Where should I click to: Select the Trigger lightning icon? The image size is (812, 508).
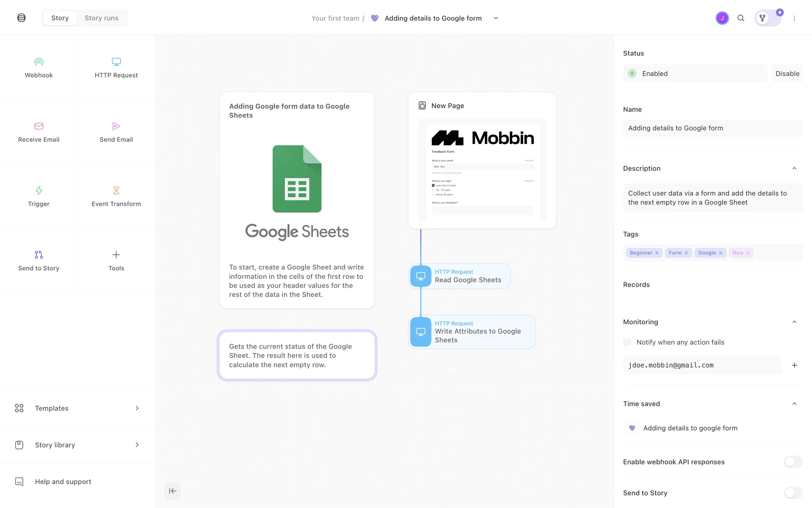pos(38,190)
